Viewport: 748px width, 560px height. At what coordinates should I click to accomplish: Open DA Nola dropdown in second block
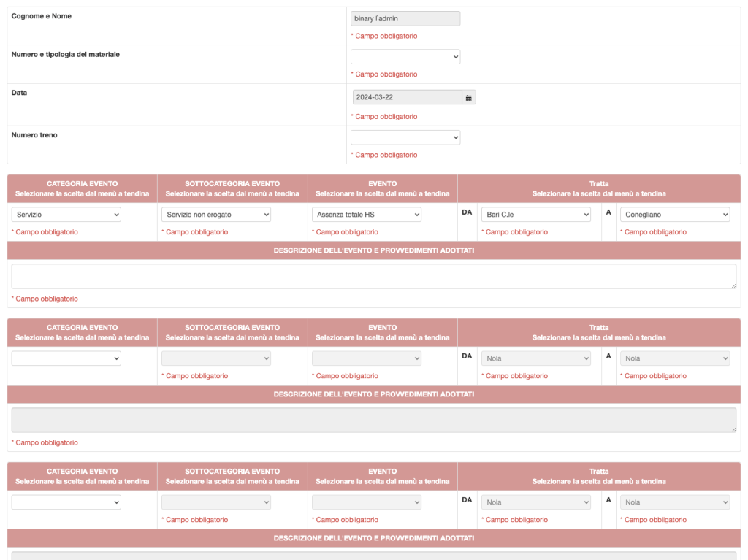click(x=536, y=358)
